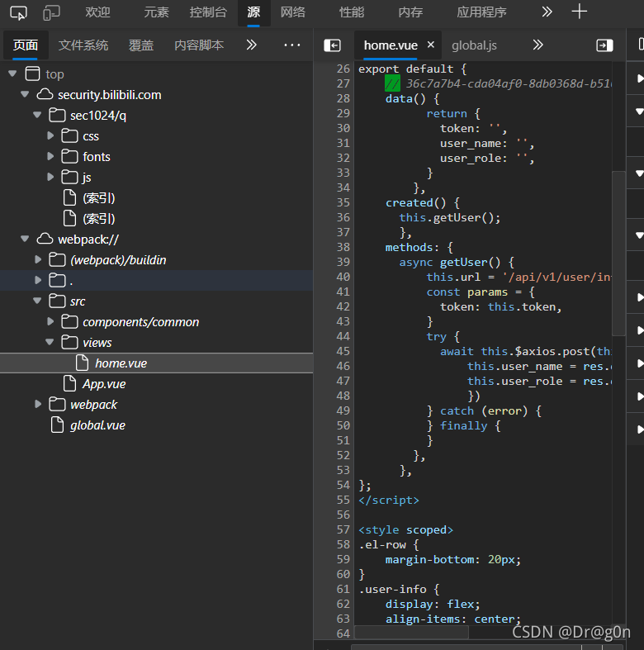
Task: Set breakpoint on line 45 gutter
Action: click(x=343, y=351)
